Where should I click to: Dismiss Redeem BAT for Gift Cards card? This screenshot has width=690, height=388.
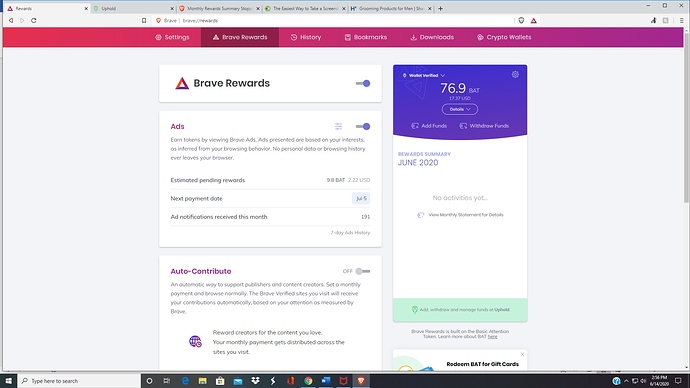[522, 354]
